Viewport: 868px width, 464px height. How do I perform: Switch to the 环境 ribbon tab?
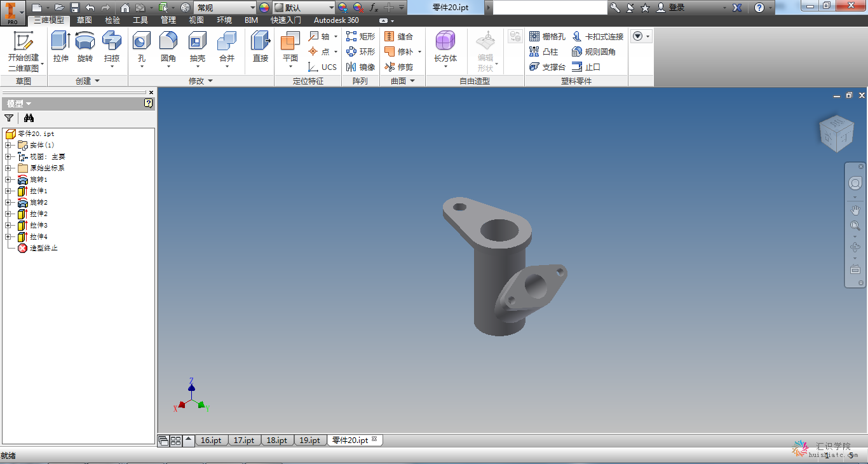(224, 20)
